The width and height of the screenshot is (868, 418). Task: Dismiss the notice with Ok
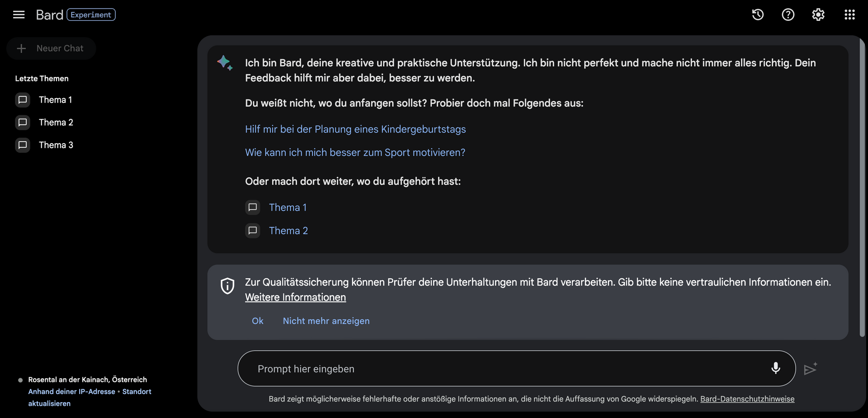click(x=258, y=321)
